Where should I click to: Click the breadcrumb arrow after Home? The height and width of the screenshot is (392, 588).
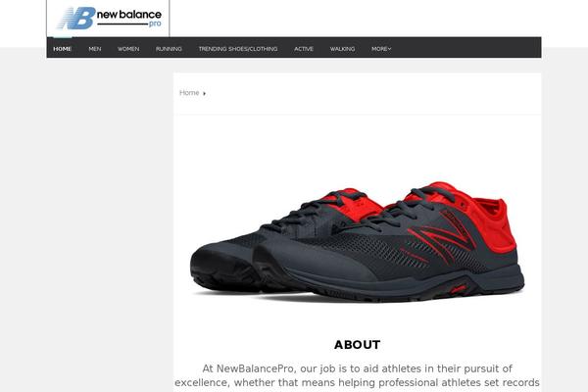[205, 93]
